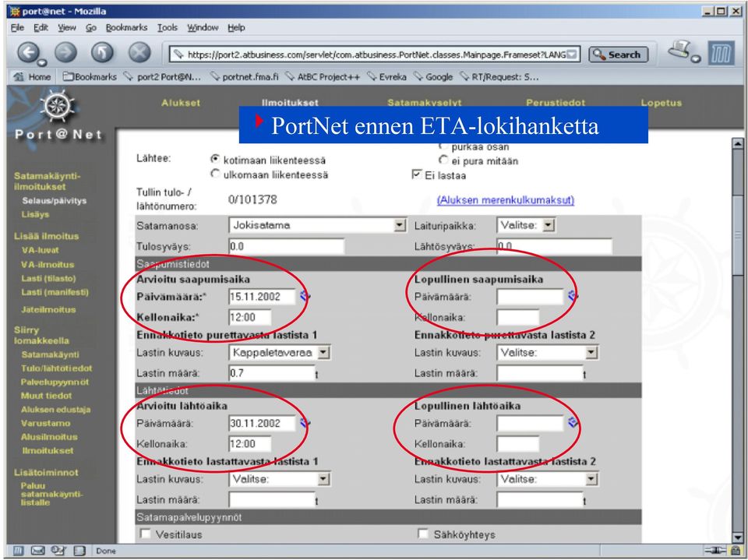Image resolution: width=748 pixels, height=560 pixels.
Task: Open the Lopetus navigation tab
Action: [662, 103]
